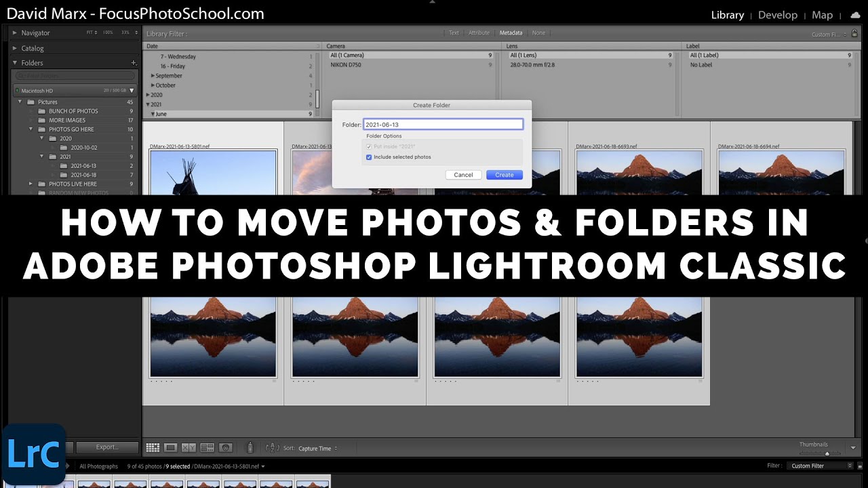The height and width of the screenshot is (488, 868).
Task: Toggle Include selected photos checkbox
Action: [369, 157]
